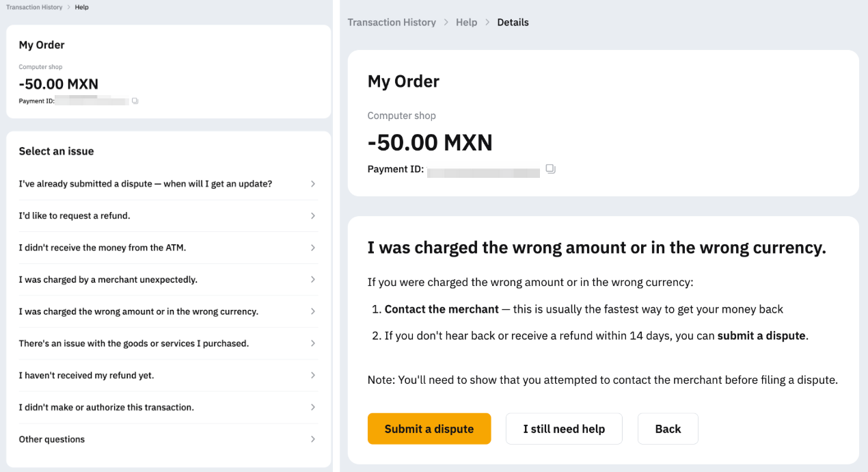
Task: Open the charged unexpectedly by merchant chevron
Action: (312, 280)
